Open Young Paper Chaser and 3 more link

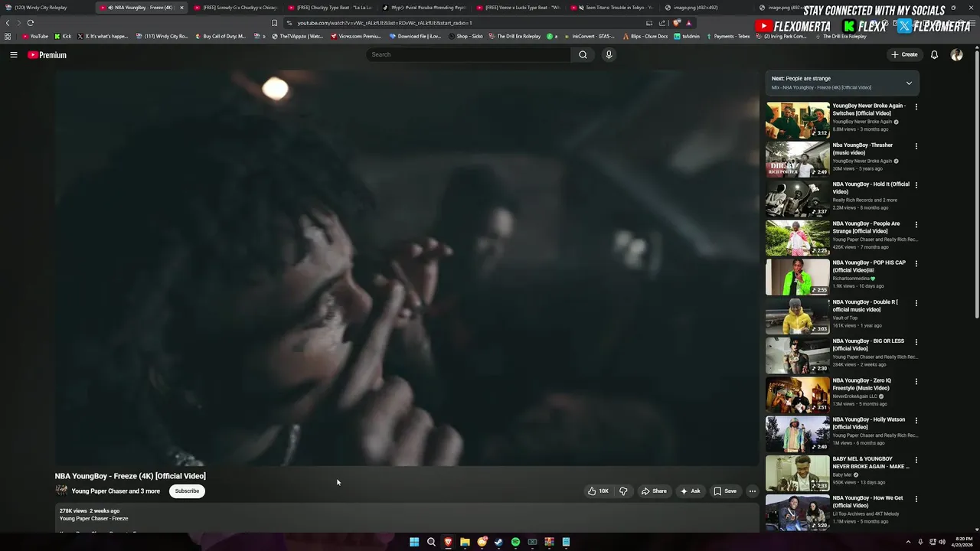coord(116,491)
